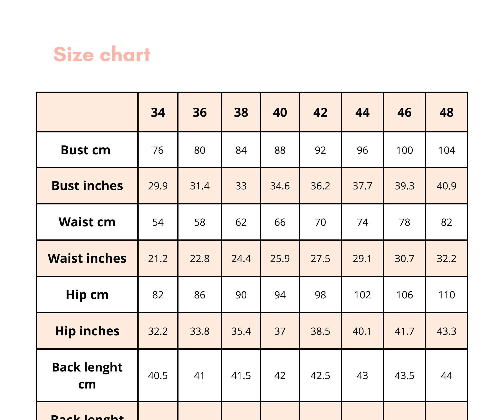Click the Waist inches row label
Image resolution: width=504 pixels, height=420 pixels.
point(87,258)
